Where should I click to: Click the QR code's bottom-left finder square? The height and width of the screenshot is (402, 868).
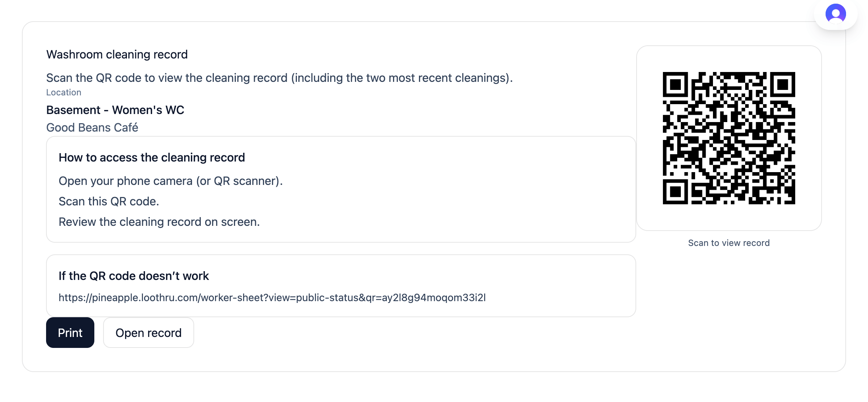(675, 191)
